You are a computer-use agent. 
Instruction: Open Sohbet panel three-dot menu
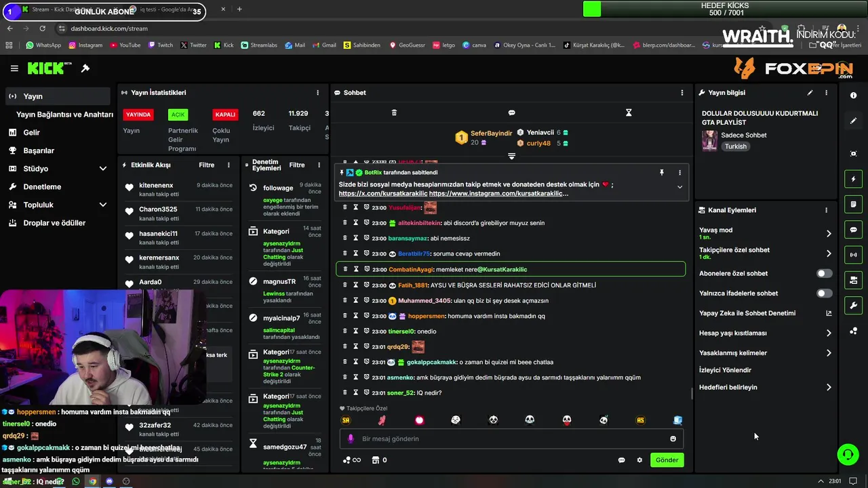point(682,93)
